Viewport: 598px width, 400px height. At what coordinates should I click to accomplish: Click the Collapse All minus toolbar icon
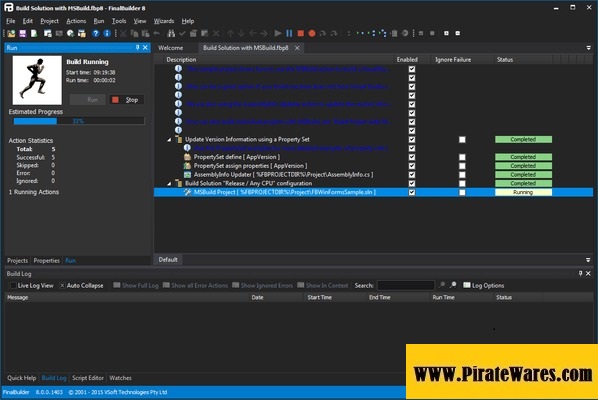[x=458, y=33]
